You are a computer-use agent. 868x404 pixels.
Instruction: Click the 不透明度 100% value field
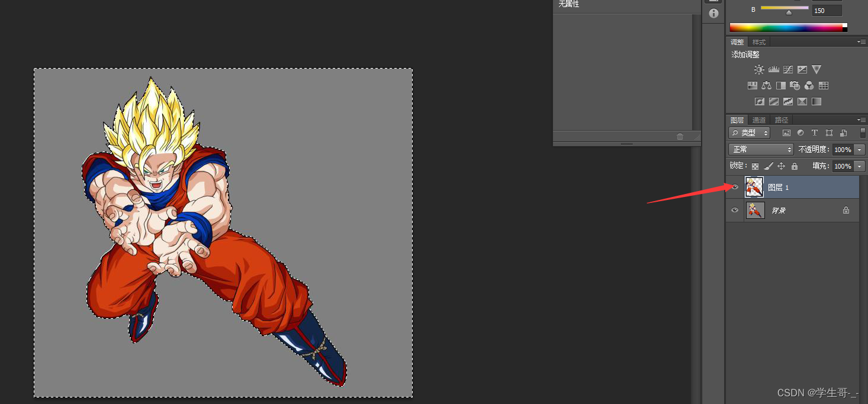coord(843,150)
